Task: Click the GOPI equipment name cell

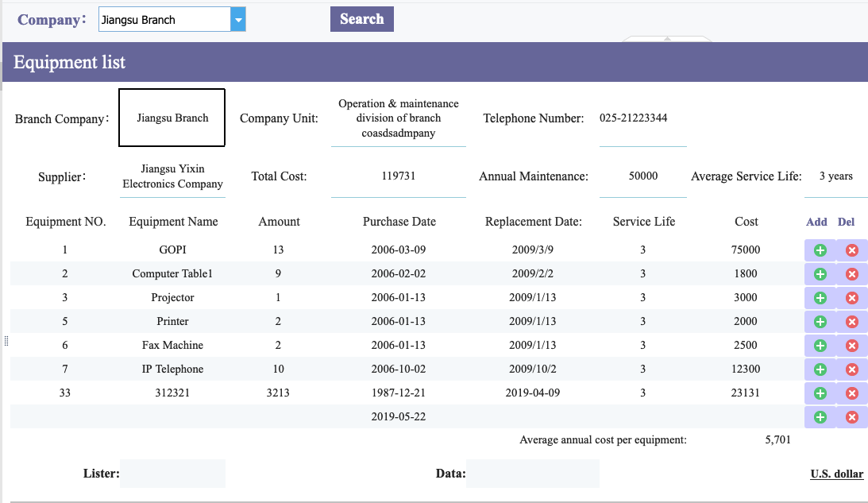Action: [x=172, y=250]
